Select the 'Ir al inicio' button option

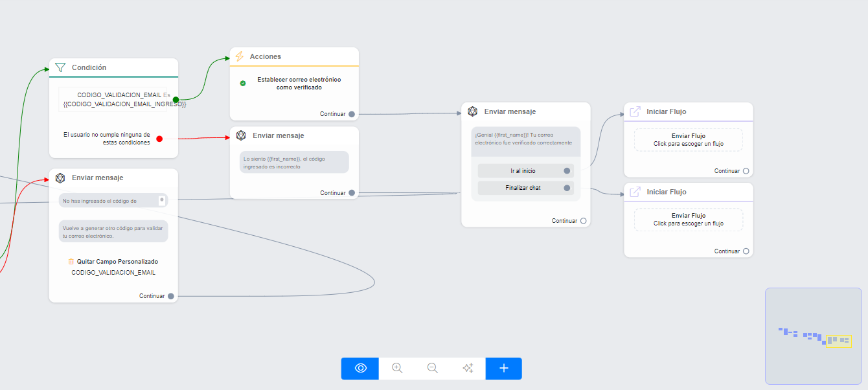pyautogui.click(x=523, y=171)
